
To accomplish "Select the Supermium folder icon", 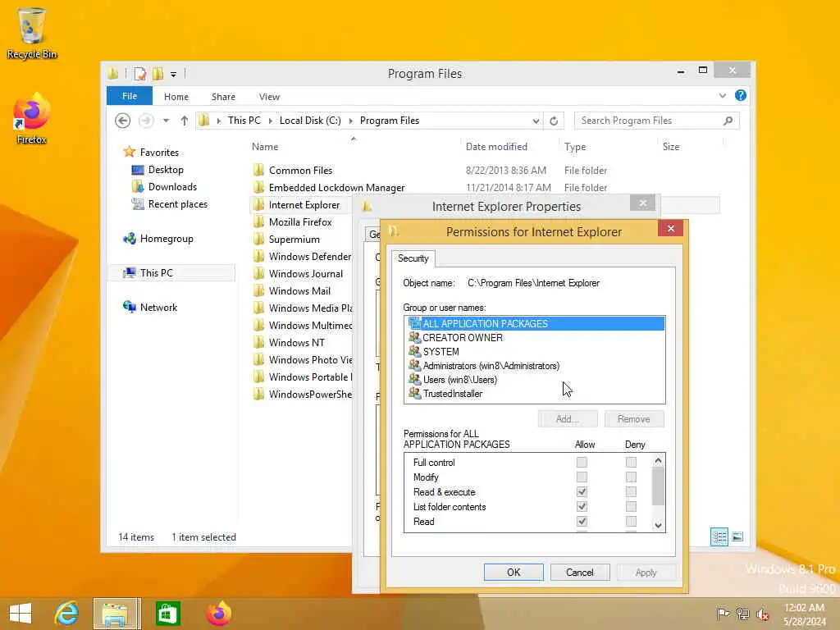I will coord(258,239).
